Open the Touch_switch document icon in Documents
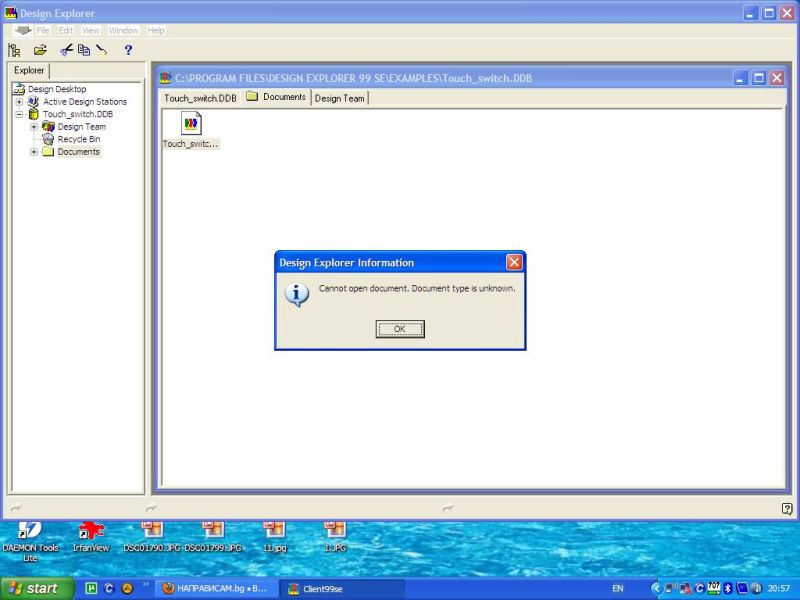The width and height of the screenshot is (800, 600). coord(191,124)
